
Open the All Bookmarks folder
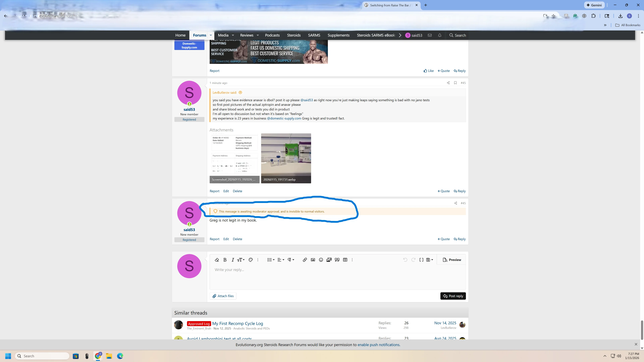[628, 25]
